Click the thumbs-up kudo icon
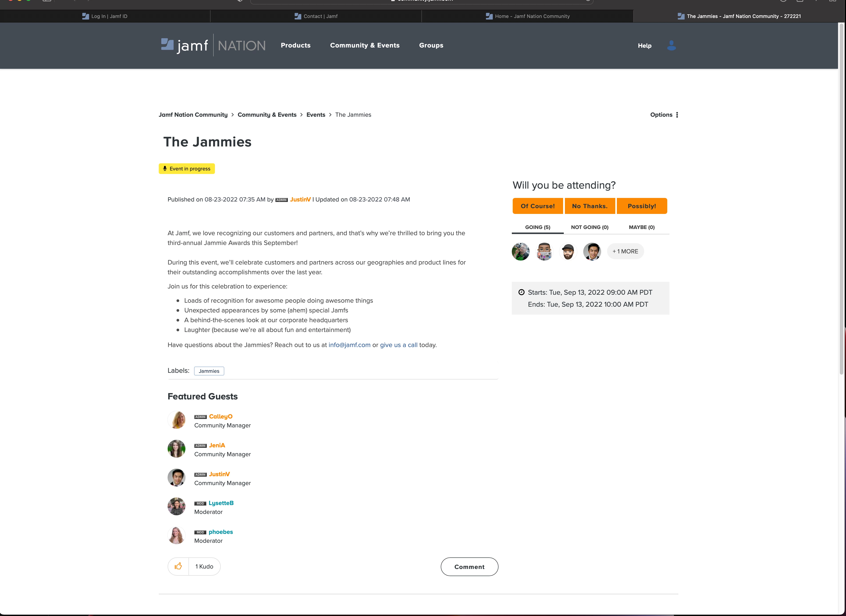The height and width of the screenshot is (616, 846). click(178, 567)
